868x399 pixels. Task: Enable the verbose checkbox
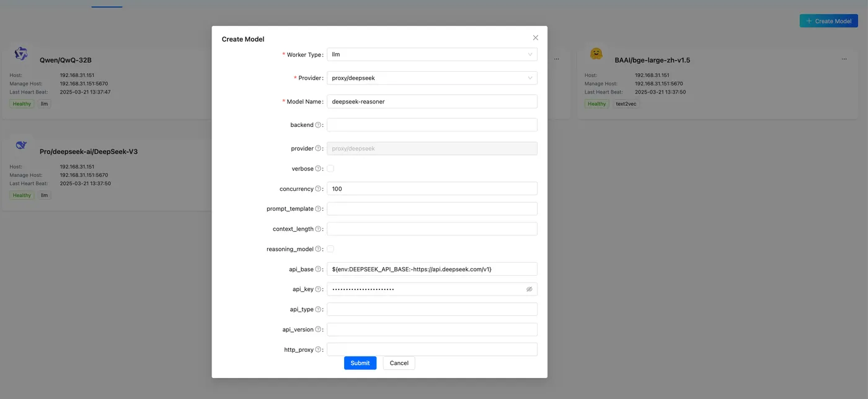[330, 169]
